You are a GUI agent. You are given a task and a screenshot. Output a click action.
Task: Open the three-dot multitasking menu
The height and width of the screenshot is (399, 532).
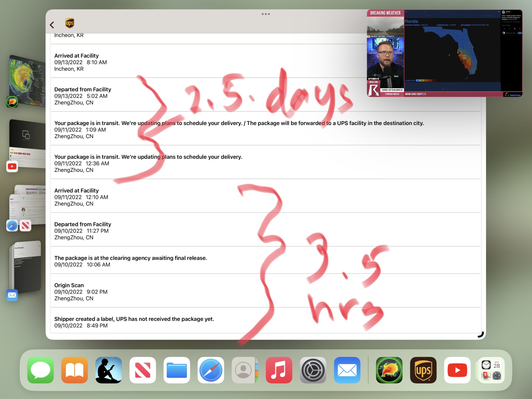pos(266,14)
